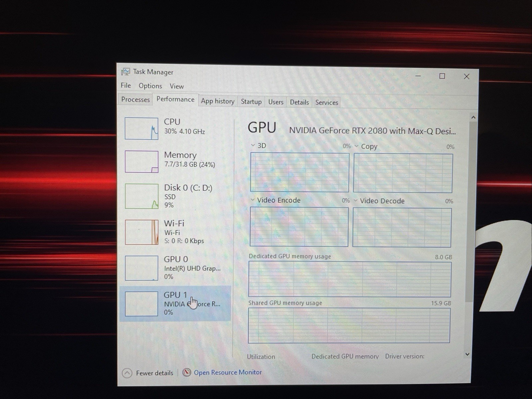Screen dimensions: 532x399
Task: Click Fewer details
Action: click(154, 373)
